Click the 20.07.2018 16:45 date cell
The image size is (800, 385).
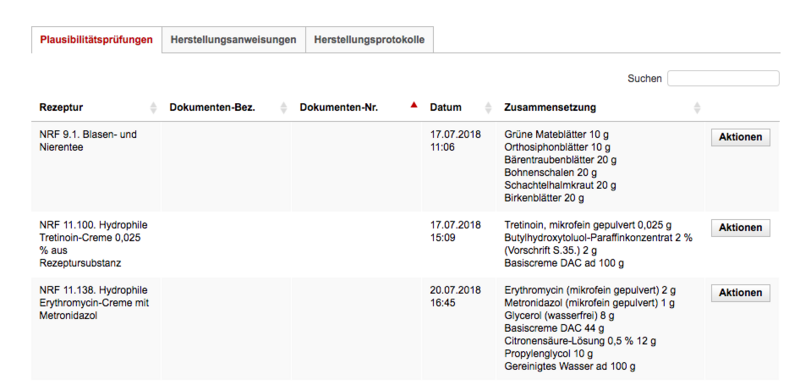pos(455,297)
